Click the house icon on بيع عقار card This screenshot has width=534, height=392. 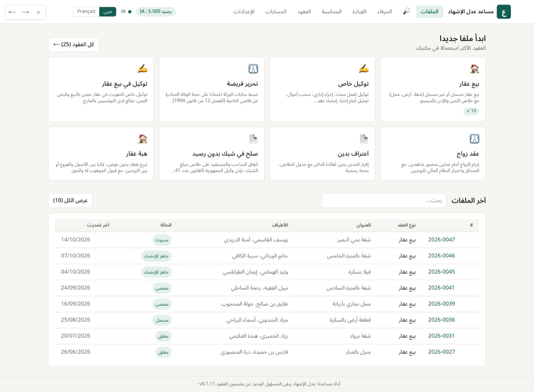tap(474, 69)
